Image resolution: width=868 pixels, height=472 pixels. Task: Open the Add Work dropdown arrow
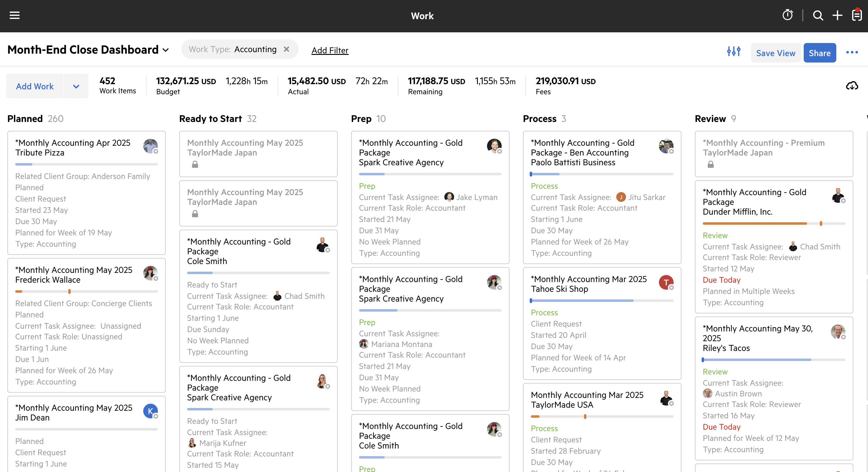(x=76, y=86)
